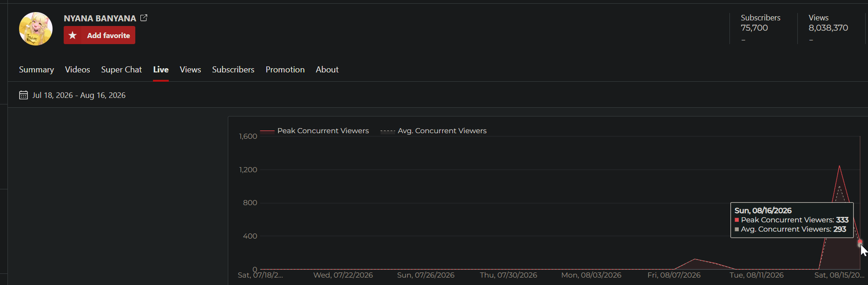
Task: Select the Live tab
Action: pyautogui.click(x=161, y=70)
